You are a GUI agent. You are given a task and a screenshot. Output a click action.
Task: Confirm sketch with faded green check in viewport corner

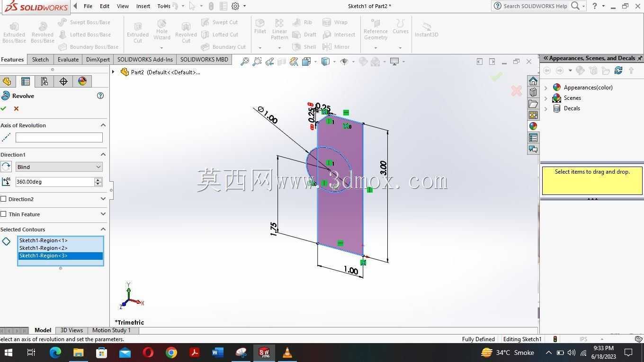pyautogui.click(x=496, y=77)
